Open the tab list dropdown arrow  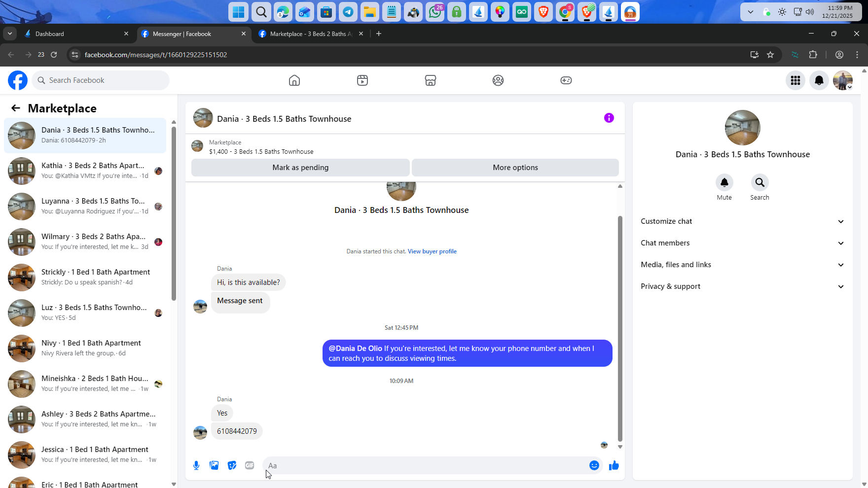[x=10, y=34]
